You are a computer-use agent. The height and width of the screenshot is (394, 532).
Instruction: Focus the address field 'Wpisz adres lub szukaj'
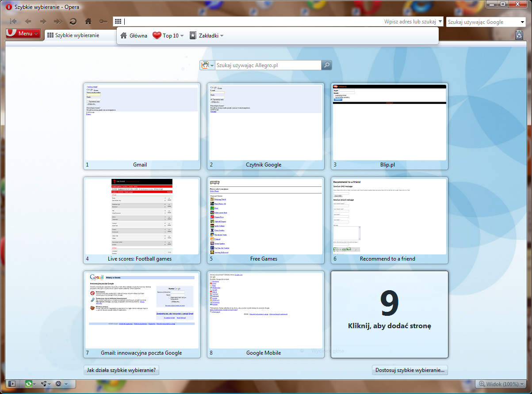coord(279,22)
